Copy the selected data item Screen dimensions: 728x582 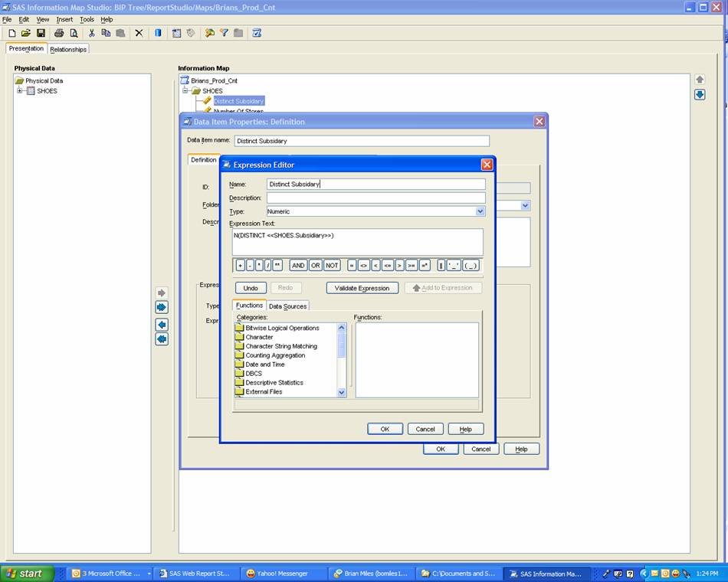tap(107, 33)
